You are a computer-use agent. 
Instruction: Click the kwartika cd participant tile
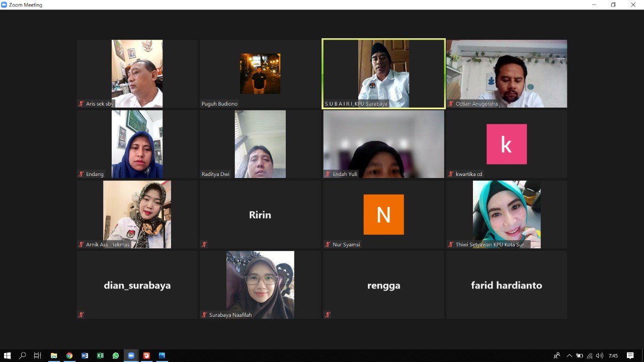(x=506, y=144)
